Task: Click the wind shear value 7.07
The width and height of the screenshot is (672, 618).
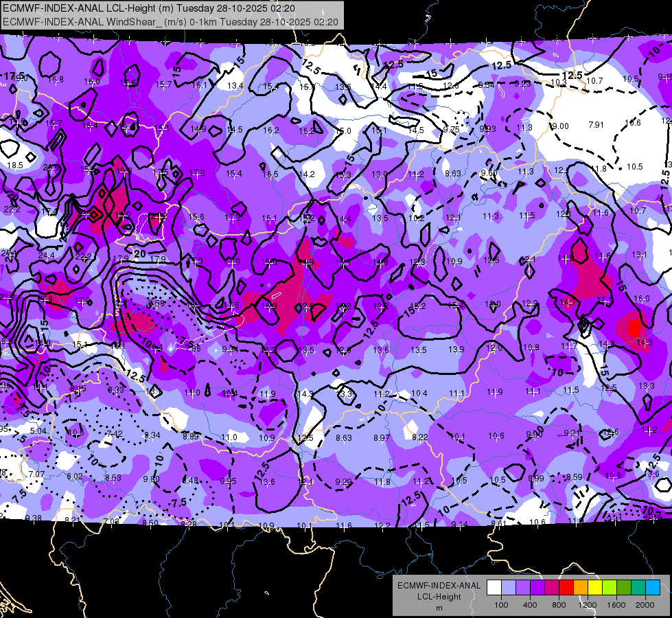Action: click(36, 474)
